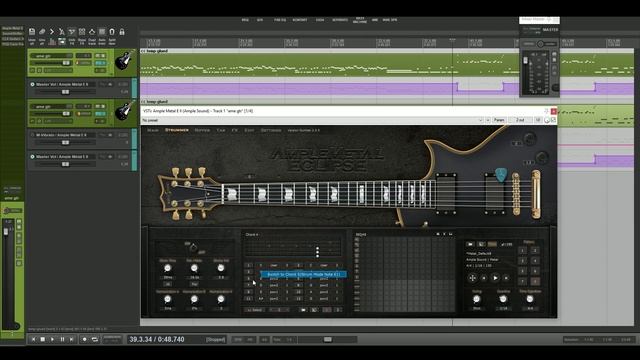Open the Main tab in Ample Metal
The image size is (640, 360).
(153, 130)
